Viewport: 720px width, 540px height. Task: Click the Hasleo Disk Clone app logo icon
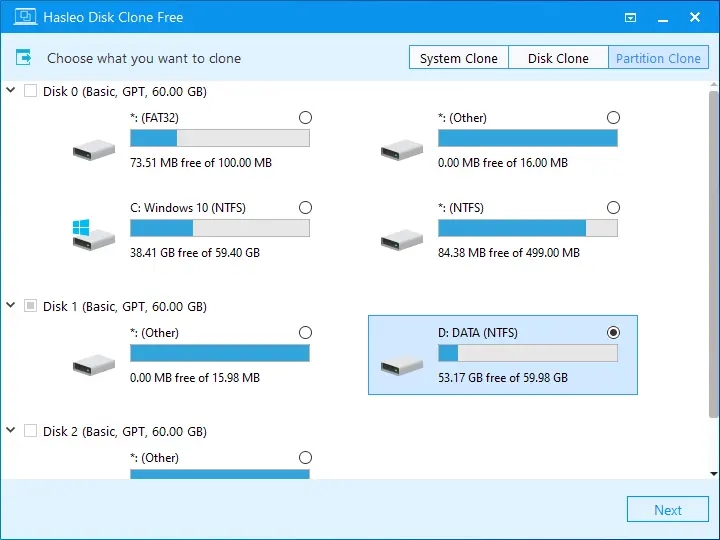(x=25, y=17)
